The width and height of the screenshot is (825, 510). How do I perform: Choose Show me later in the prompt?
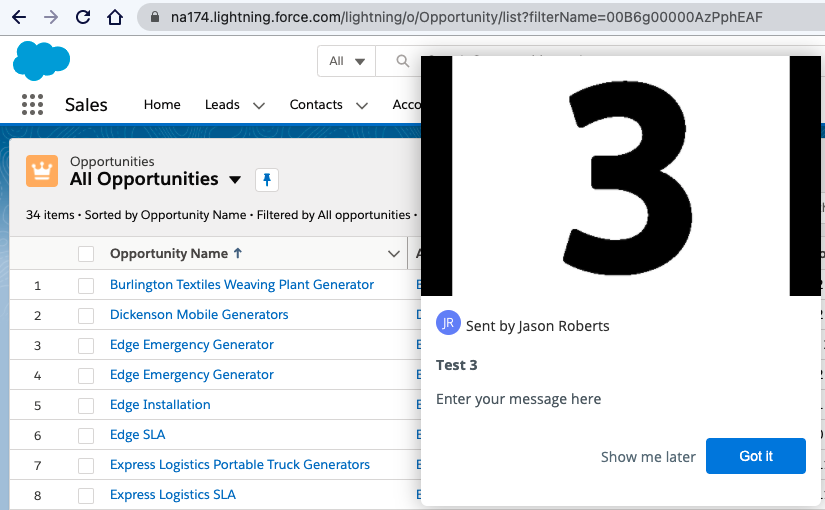(x=648, y=456)
